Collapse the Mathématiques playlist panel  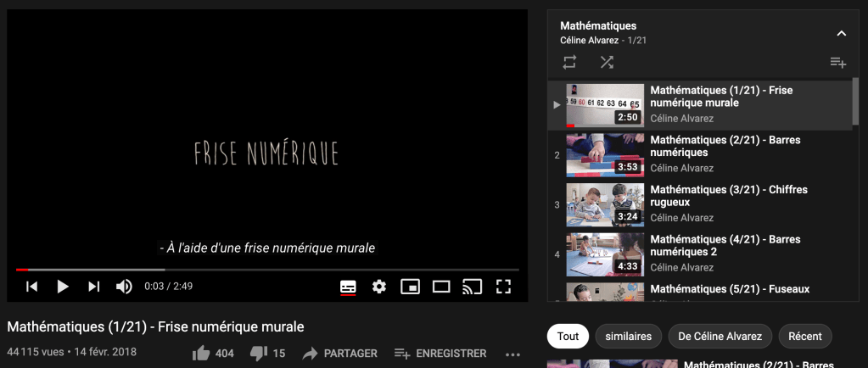pyautogui.click(x=841, y=33)
